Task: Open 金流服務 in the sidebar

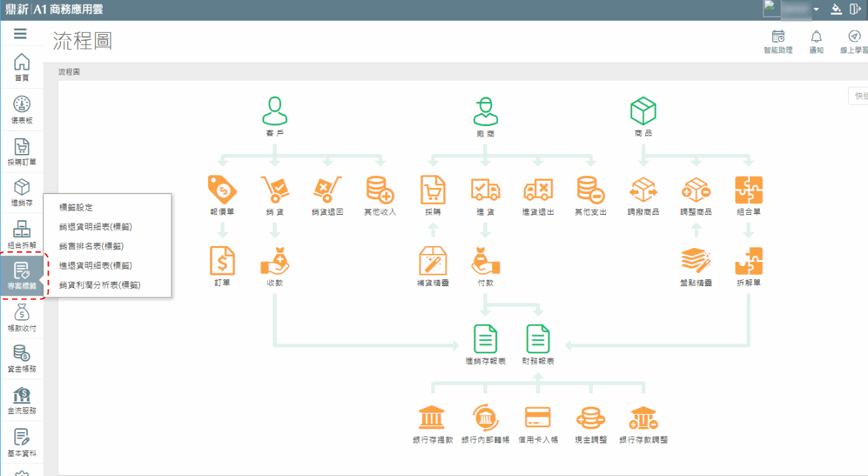Action: [x=22, y=401]
